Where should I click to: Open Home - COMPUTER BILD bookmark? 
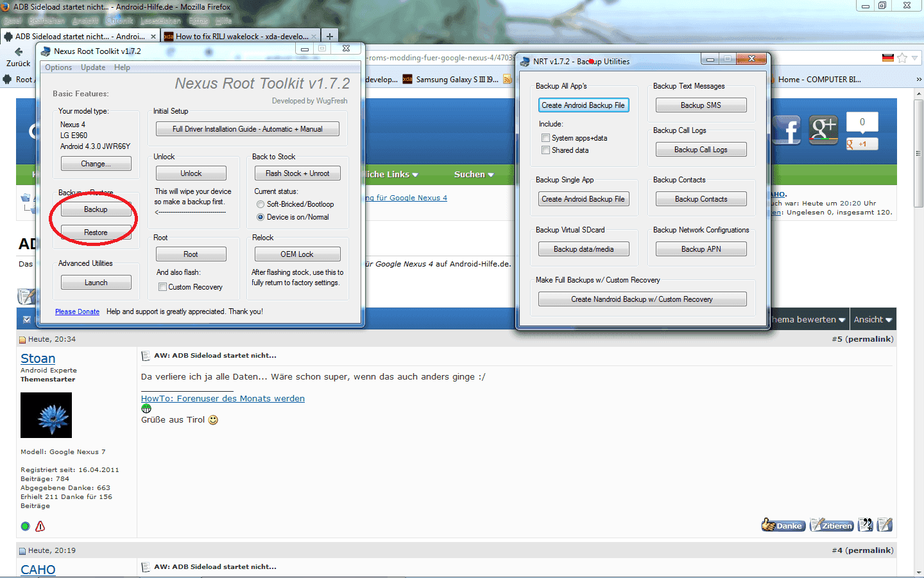click(x=814, y=80)
